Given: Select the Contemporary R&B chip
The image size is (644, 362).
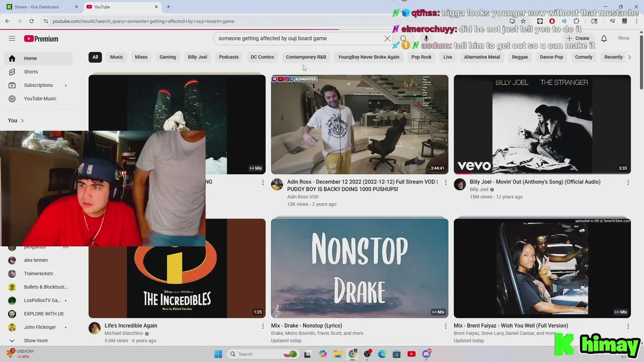Looking at the screenshot, I should click(x=306, y=57).
